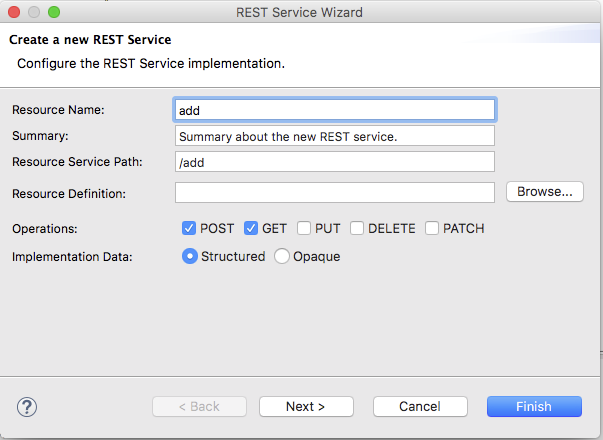The height and width of the screenshot is (440, 603).
Task: Click into the Resource Service Path field
Action: 334,162
